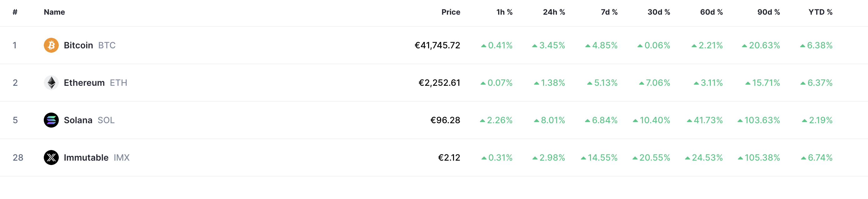Screen dimensions: 868x199
Task: Click the Immutable X logo icon
Action: point(51,157)
